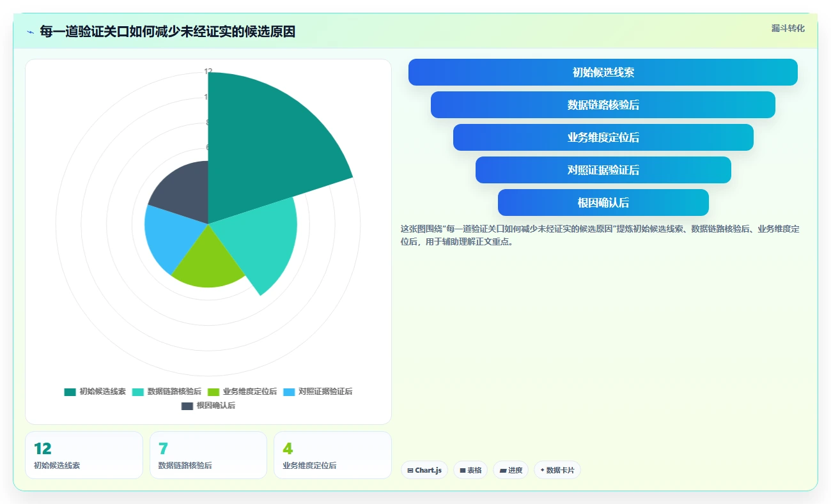The image size is (831, 504).
Task: Click the dark slate 根因确认后 chart segment
Action: [x=185, y=192]
